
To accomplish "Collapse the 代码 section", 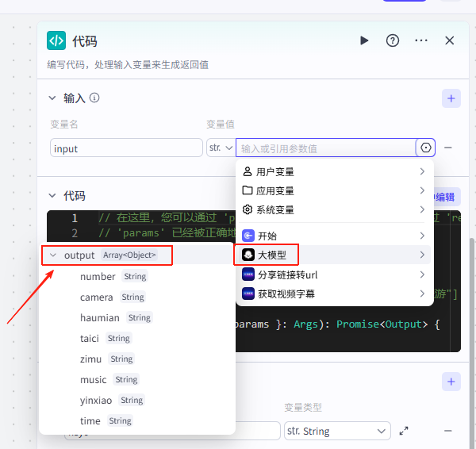I will pyautogui.click(x=52, y=196).
